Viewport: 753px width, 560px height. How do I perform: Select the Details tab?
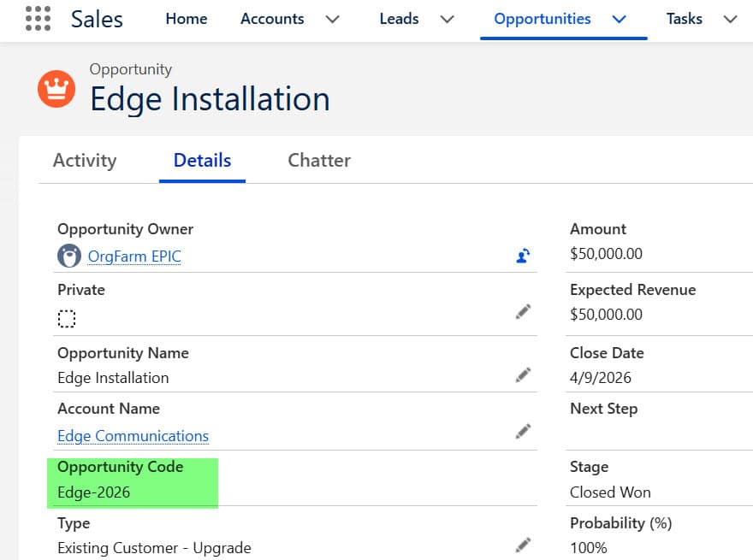tap(202, 160)
